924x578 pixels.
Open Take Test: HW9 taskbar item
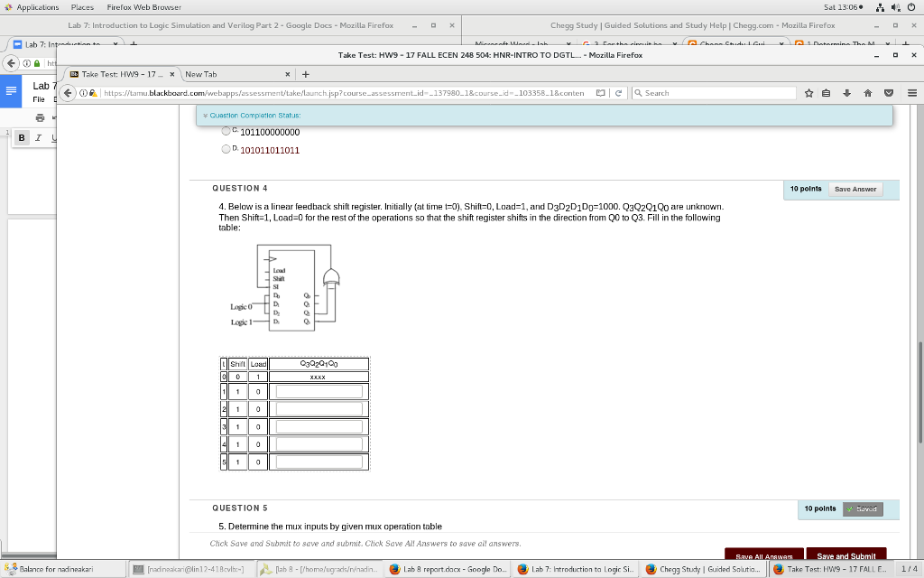(x=831, y=569)
